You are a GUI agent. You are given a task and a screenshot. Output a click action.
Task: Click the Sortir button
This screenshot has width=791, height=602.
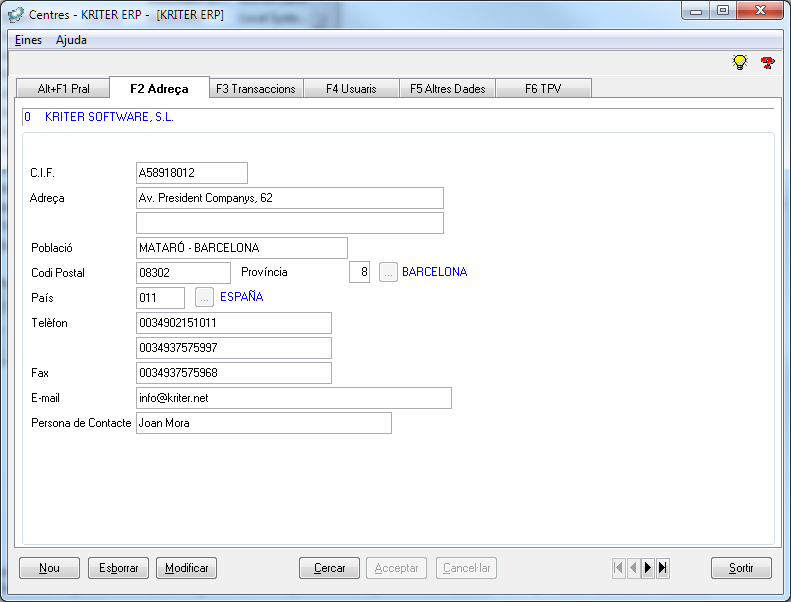[x=741, y=568]
